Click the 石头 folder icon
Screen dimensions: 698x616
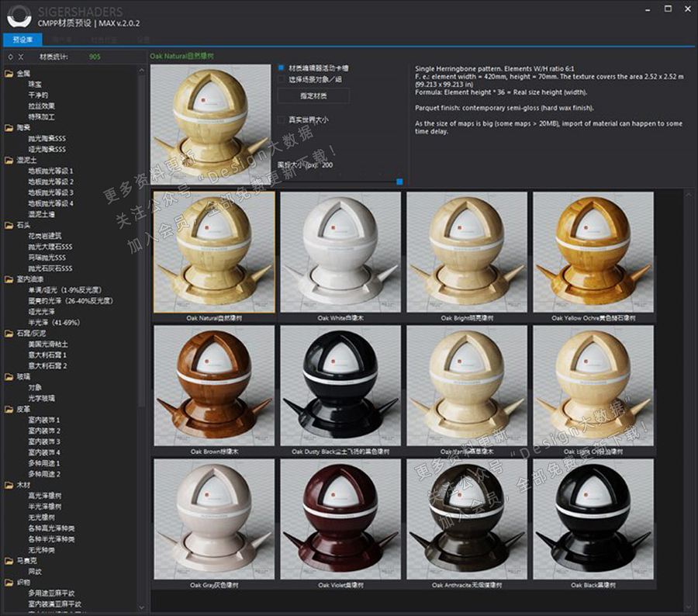pos(9,225)
